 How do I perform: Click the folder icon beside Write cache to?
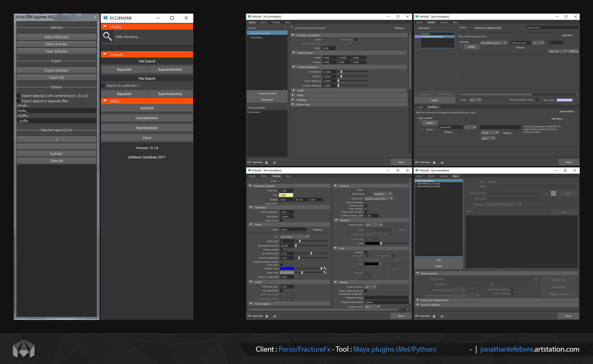[536, 279]
